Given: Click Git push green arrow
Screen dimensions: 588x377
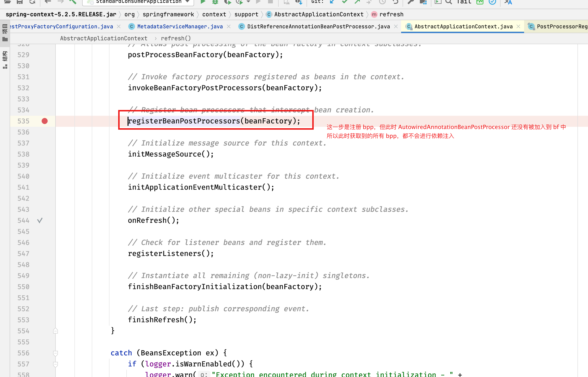Looking at the screenshot, I should pos(357,2).
